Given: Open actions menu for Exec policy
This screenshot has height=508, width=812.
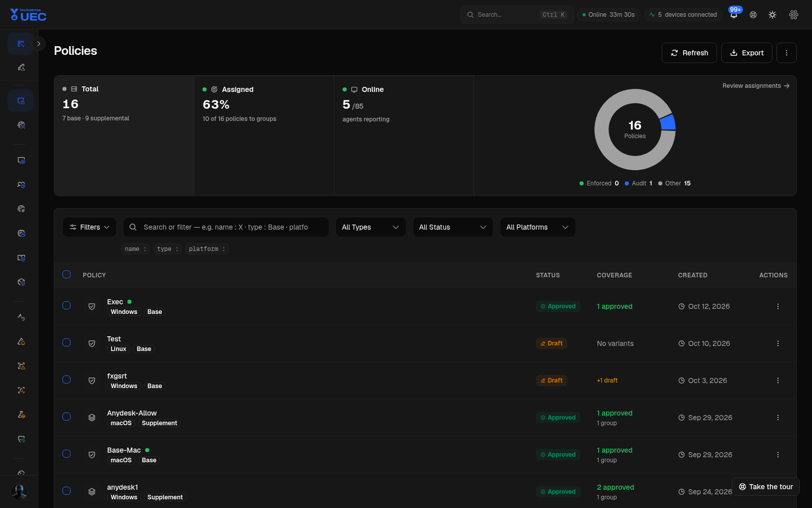Looking at the screenshot, I should pos(777,306).
